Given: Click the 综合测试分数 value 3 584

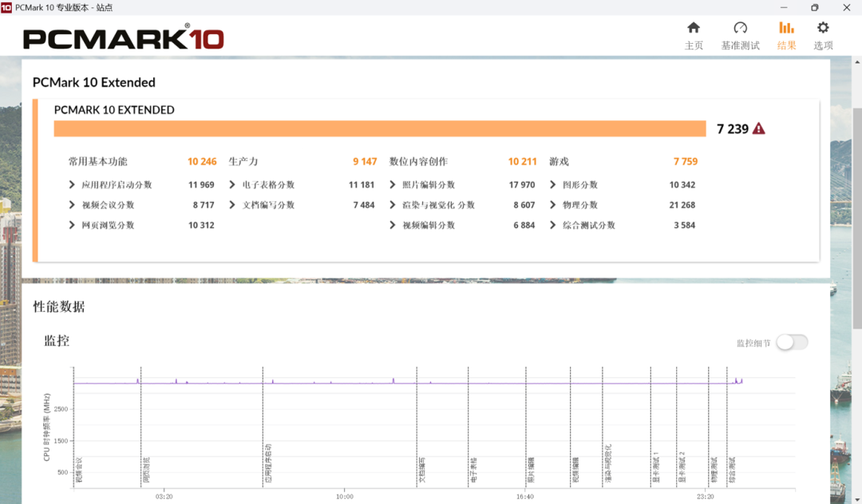Looking at the screenshot, I should coord(685,225).
